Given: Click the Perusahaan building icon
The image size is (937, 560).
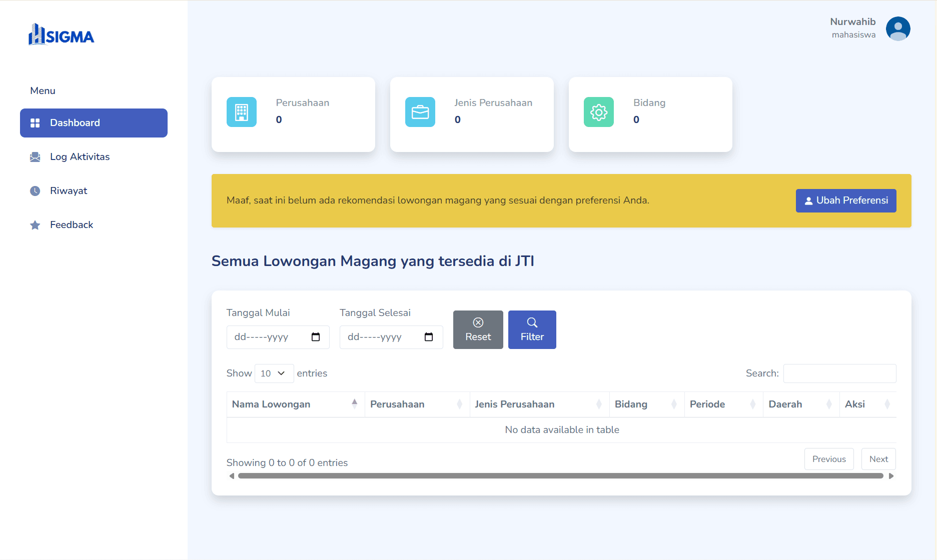Looking at the screenshot, I should point(242,112).
